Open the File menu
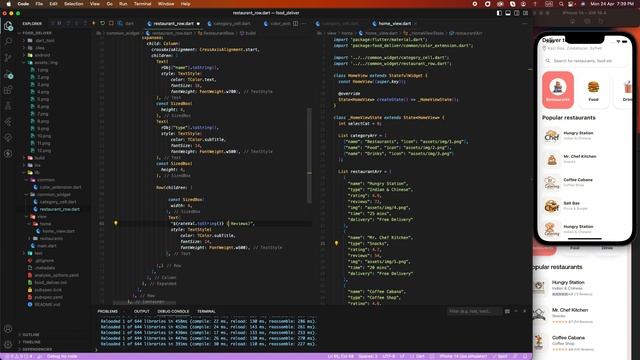The image size is (640, 360). tap(39, 4)
